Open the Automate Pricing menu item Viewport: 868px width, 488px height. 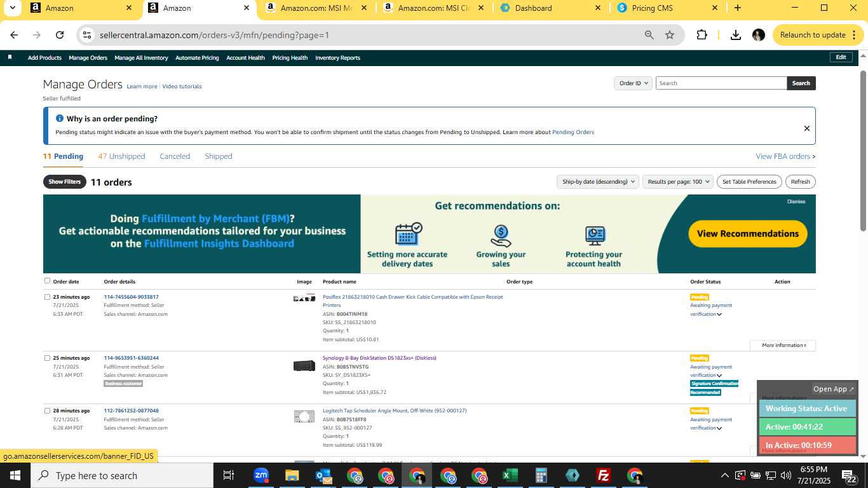[x=197, y=58]
